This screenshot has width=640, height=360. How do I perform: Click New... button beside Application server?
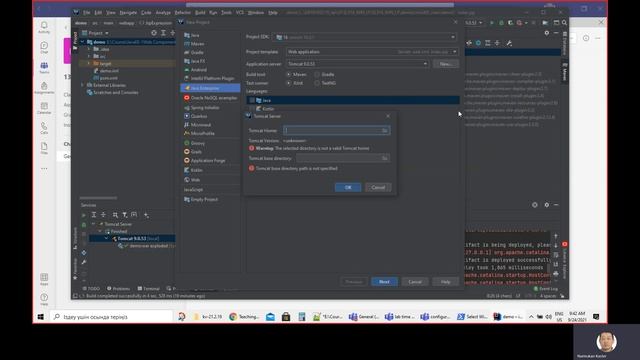click(446, 64)
